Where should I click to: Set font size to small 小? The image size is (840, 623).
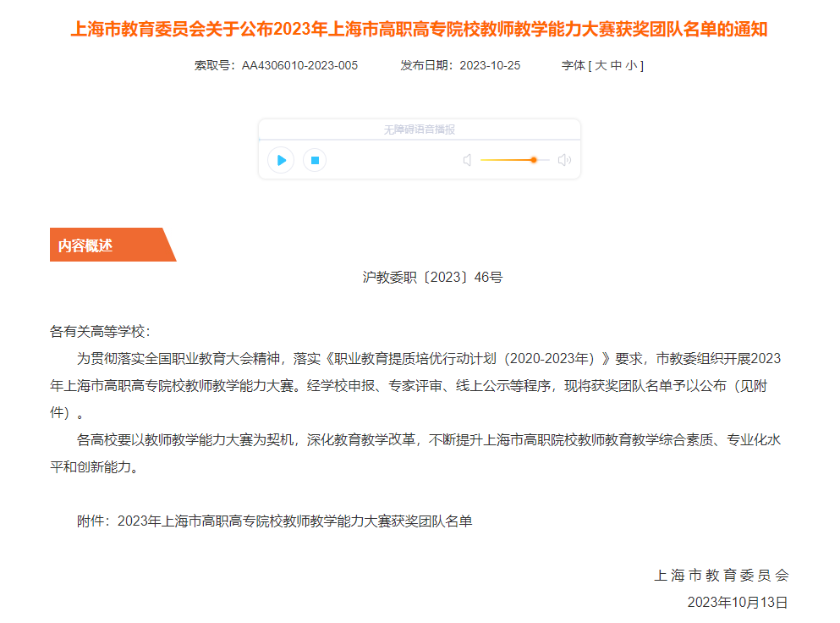631,65
